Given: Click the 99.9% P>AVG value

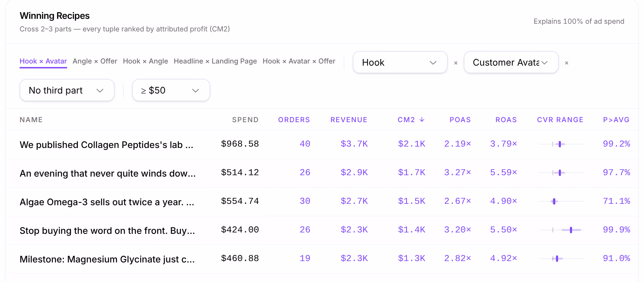Looking at the screenshot, I should point(616,230).
